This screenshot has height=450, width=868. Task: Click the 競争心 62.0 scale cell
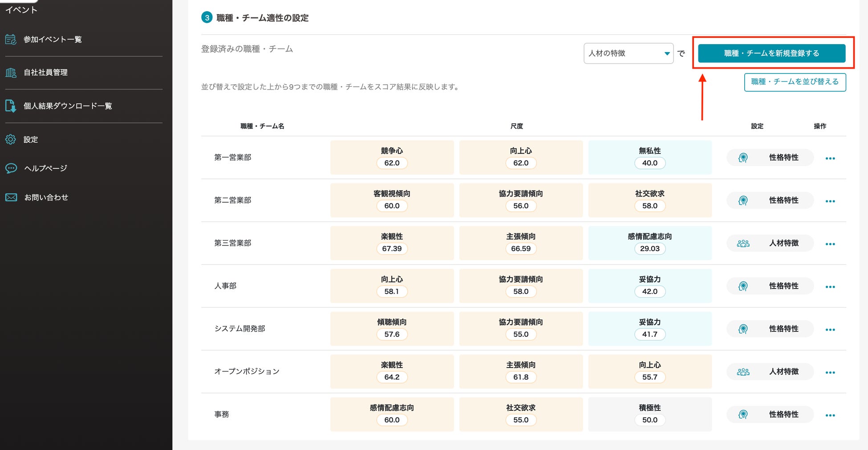pos(392,157)
